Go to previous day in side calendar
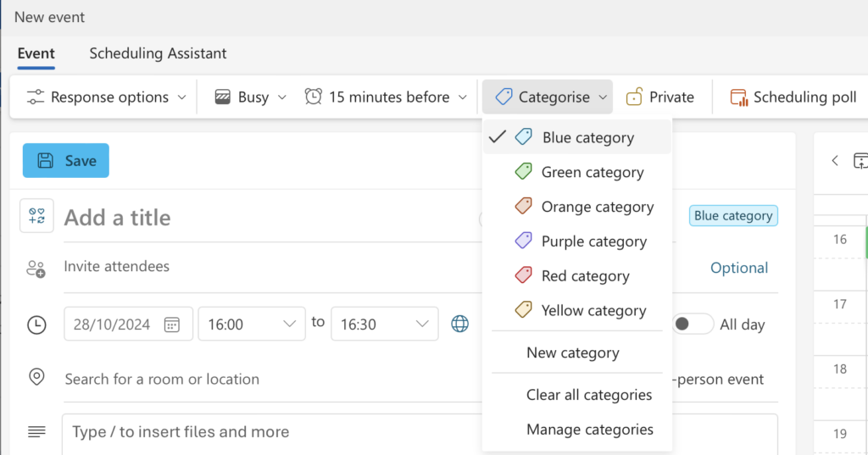This screenshot has height=455, width=868. tap(835, 161)
